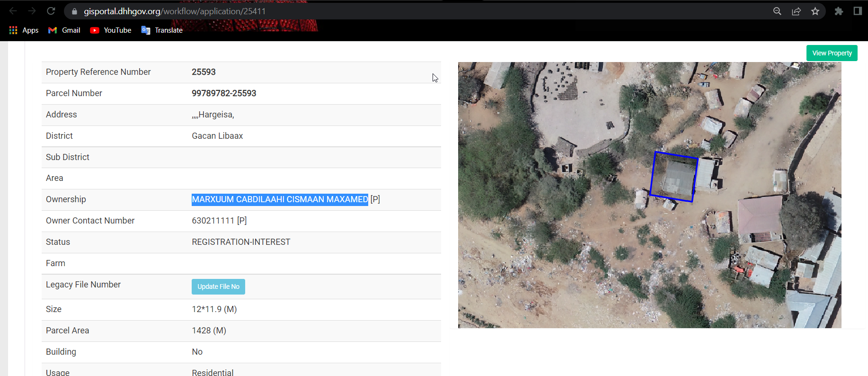Open the Gmail bookmark

(x=64, y=30)
